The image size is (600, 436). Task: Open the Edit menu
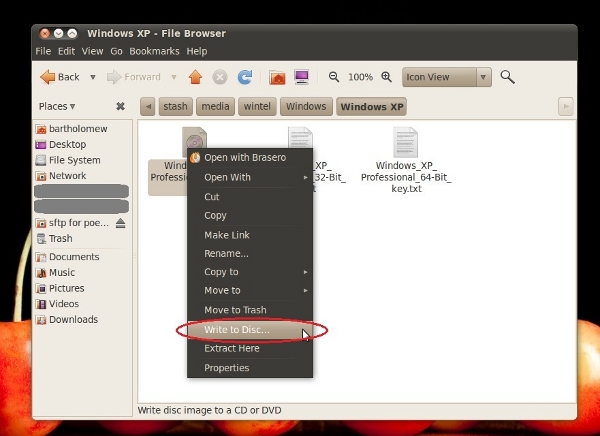pos(66,51)
